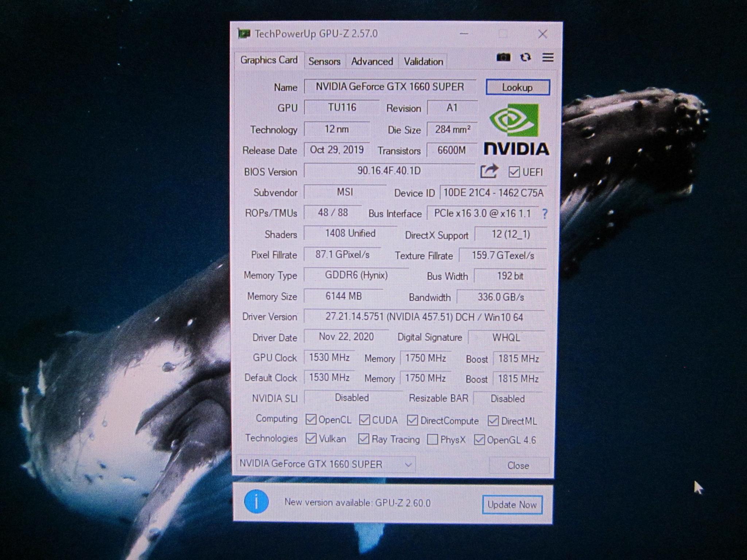Click the GPU field showing TU116
Screen dimensions: 747x560
(x=342, y=107)
